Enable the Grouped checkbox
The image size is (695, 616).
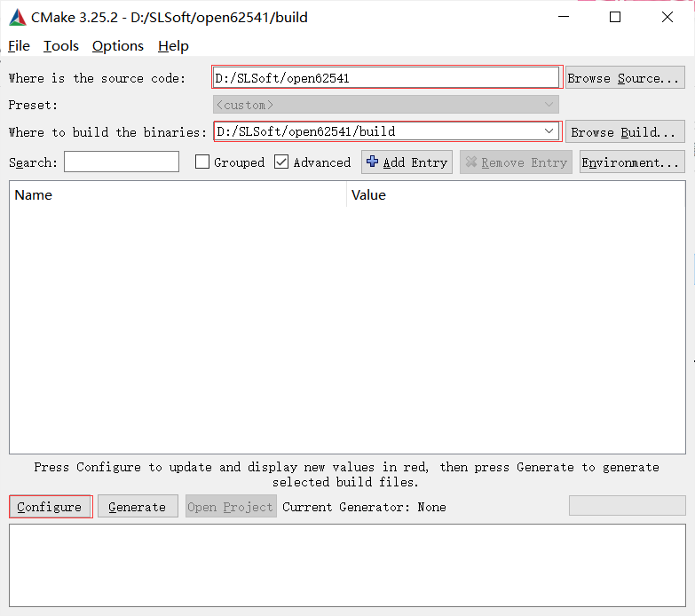(202, 162)
